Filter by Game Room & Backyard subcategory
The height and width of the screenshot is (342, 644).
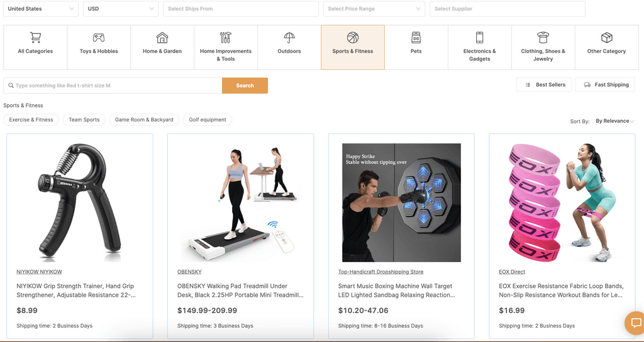click(x=144, y=119)
